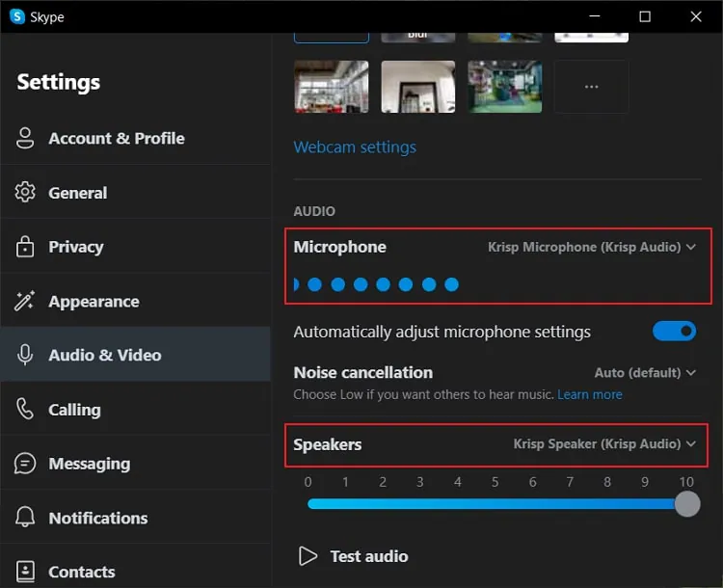Switch to the Appearance settings tab
723x588 pixels.
point(94,301)
